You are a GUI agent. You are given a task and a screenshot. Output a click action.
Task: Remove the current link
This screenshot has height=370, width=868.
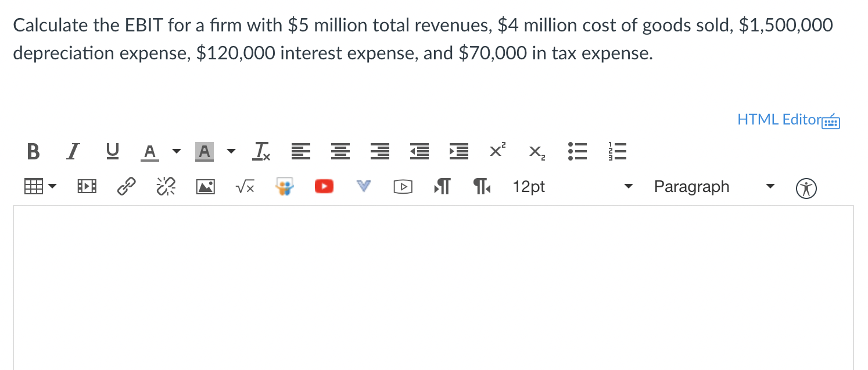pyautogui.click(x=166, y=186)
